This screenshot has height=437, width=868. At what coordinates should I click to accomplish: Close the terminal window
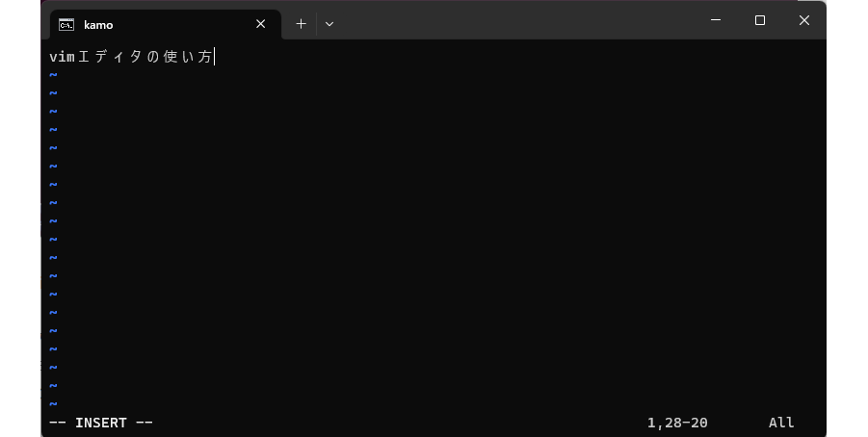point(804,20)
